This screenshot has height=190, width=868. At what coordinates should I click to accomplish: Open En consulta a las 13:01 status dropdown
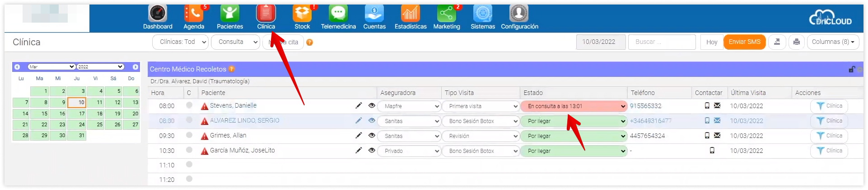click(x=574, y=106)
